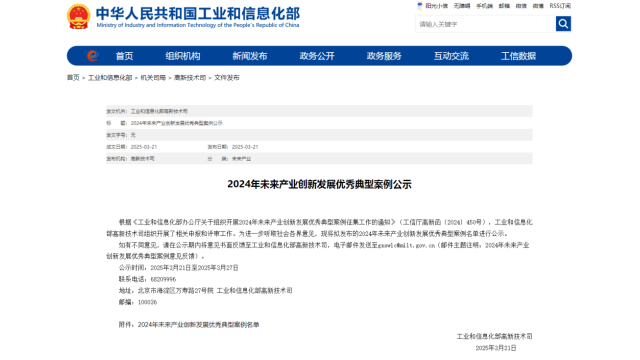The image size is (640, 360).
Task: Open the 组织机构 navigation menu
Action: 182,56
